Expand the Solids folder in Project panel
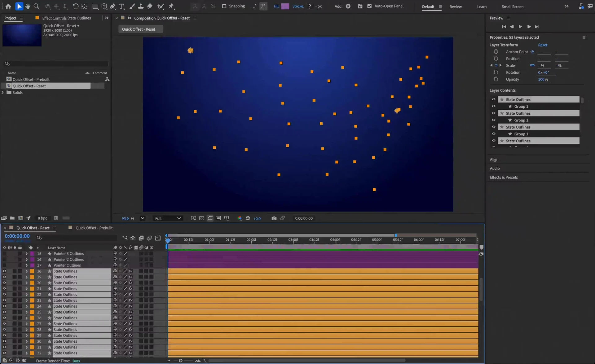This screenshot has width=595, height=364. coord(2,92)
